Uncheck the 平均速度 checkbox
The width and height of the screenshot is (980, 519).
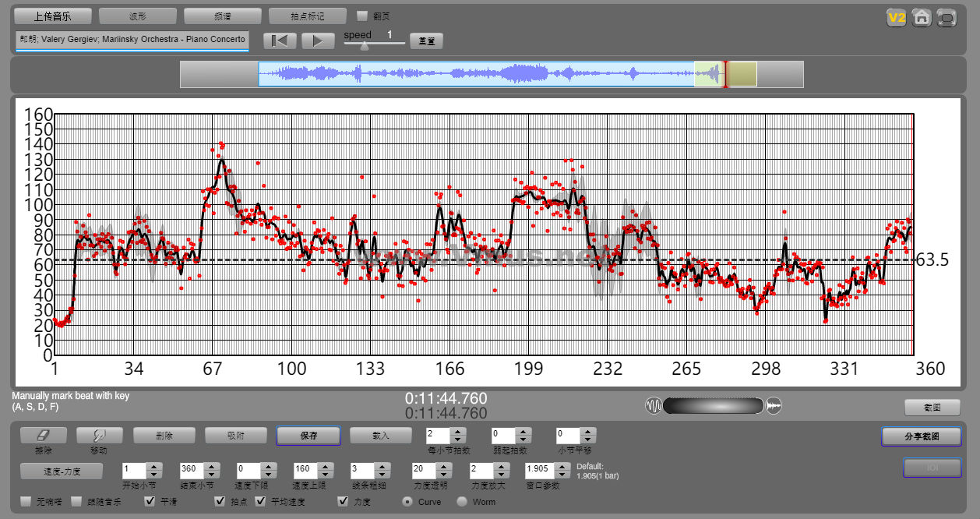261,501
